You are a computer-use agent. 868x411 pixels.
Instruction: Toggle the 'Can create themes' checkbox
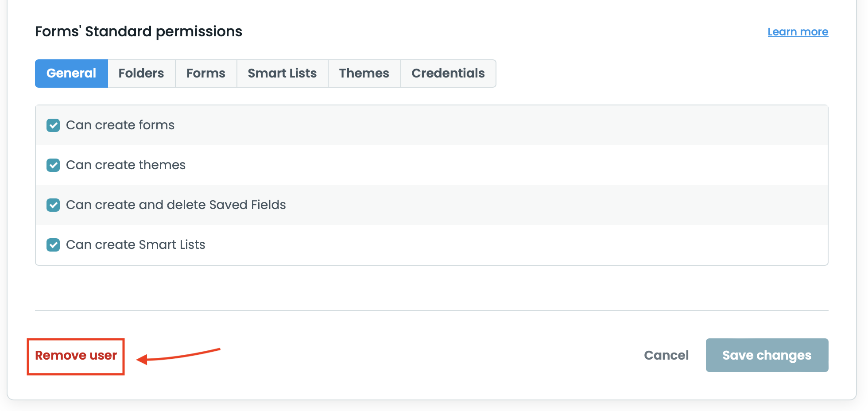tap(53, 165)
